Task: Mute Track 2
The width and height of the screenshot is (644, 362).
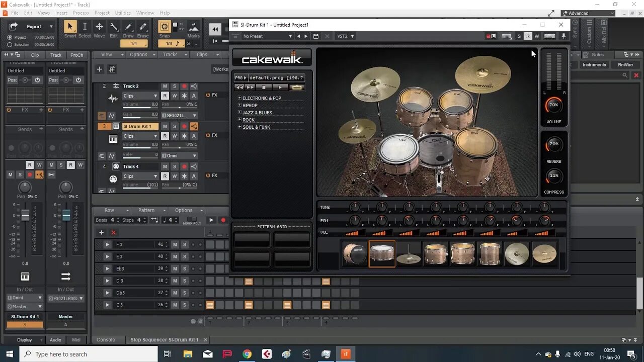Action: (x=165, y=86)
